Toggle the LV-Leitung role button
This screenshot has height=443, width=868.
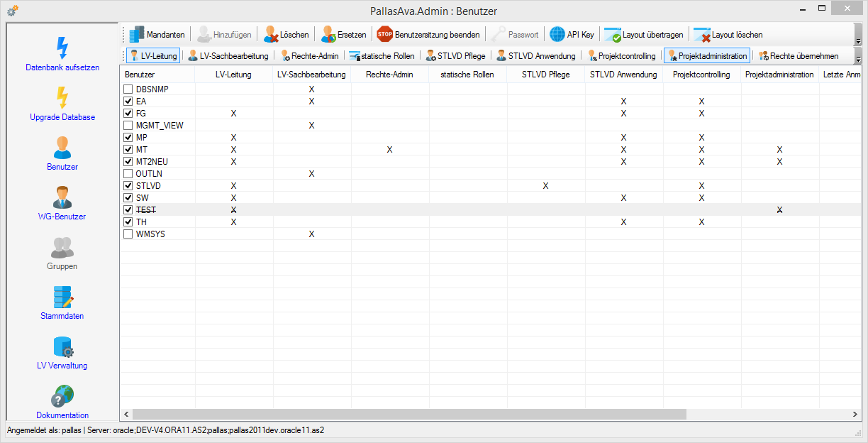pyautogui.click(x=152, y=55)
